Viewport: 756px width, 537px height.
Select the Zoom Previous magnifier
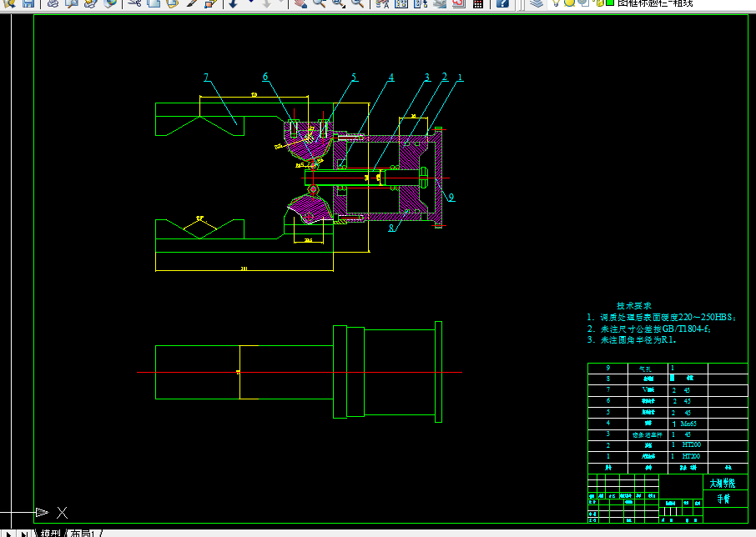357,3
